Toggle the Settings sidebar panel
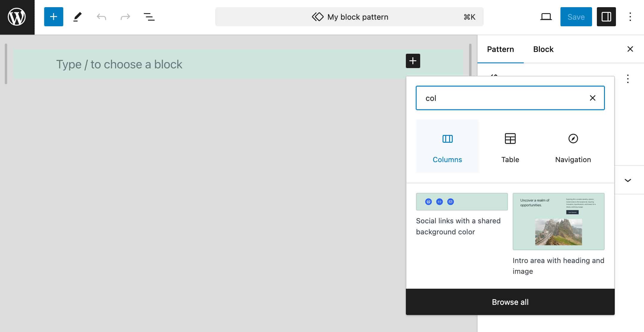 (x=606, y=17)
